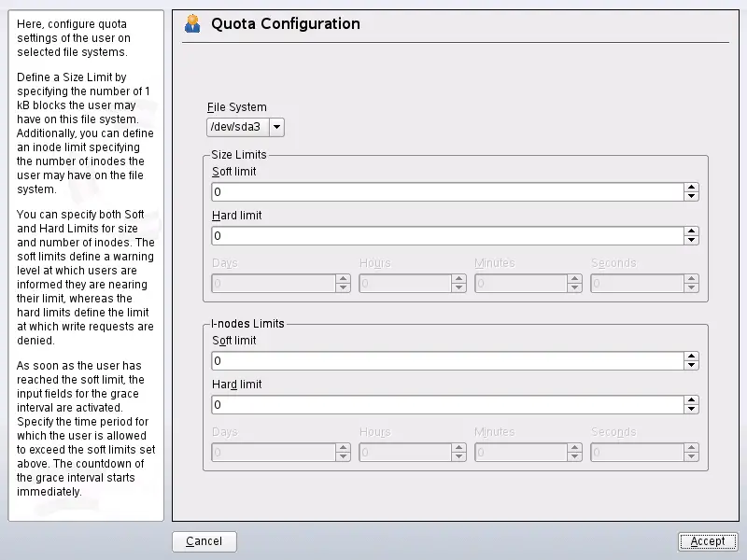The width and height of the screenshot is (747, 560).
Task: Click the Quota Configuration user icon
Action: 193,23
